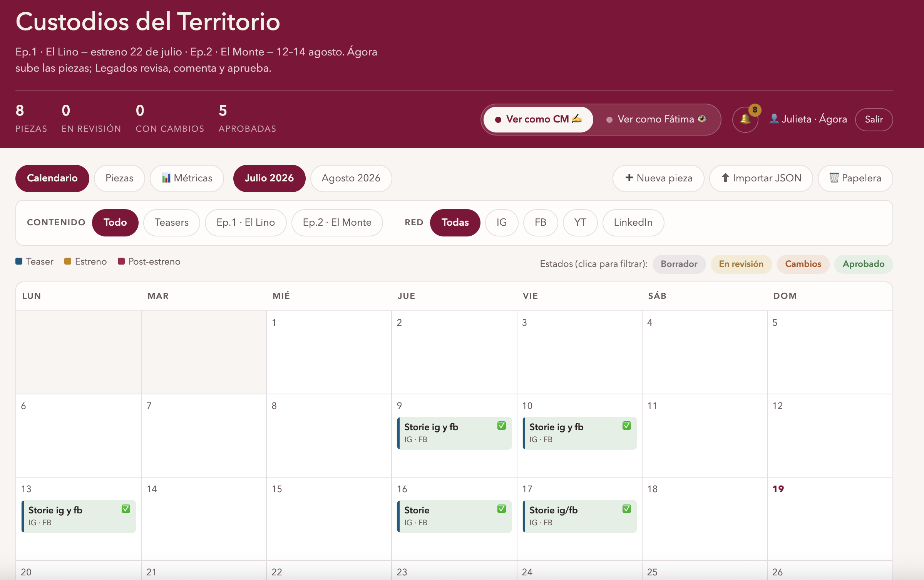Filter by Borrador status
The height and width of the screenshot is (580, 924).
679,264
